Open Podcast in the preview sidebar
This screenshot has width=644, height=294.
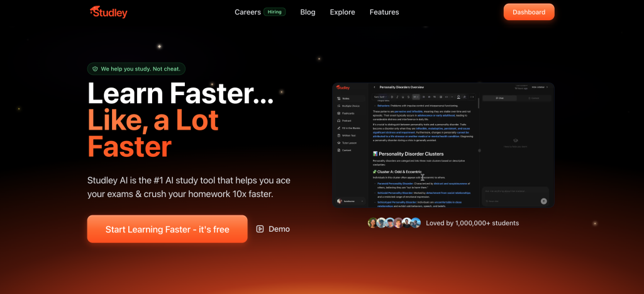pyautogui.click(x=346, y=120)
